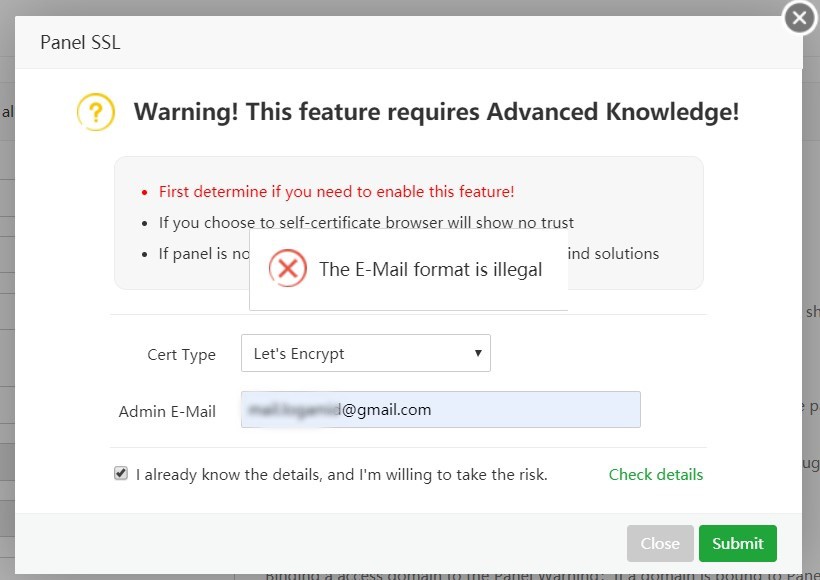Image resolution: width=820 pixels, height=580 pixels.
Task: Click the 'I already know the details' label
Action: 341,475
